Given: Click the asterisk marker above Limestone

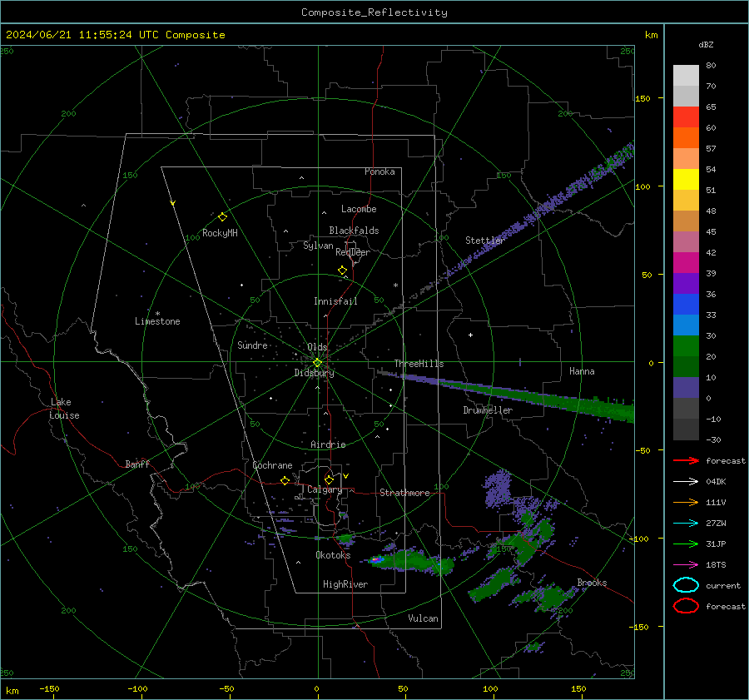Looking at the screenshot, I should [x=157, y=314].
